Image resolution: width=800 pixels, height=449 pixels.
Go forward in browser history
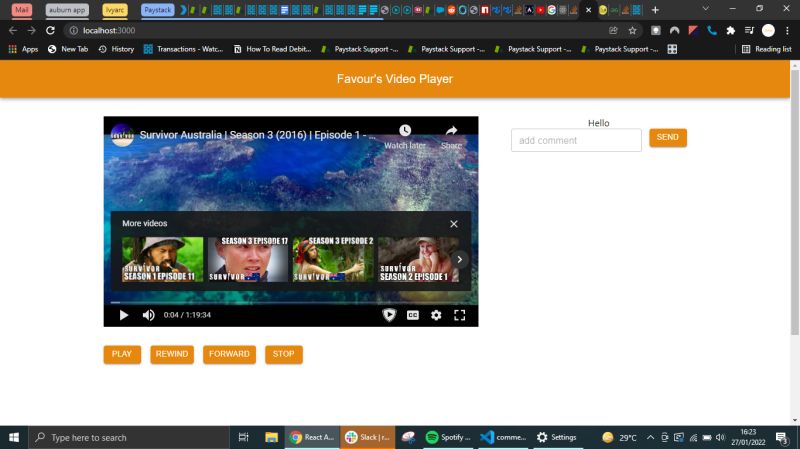point(31,31)
